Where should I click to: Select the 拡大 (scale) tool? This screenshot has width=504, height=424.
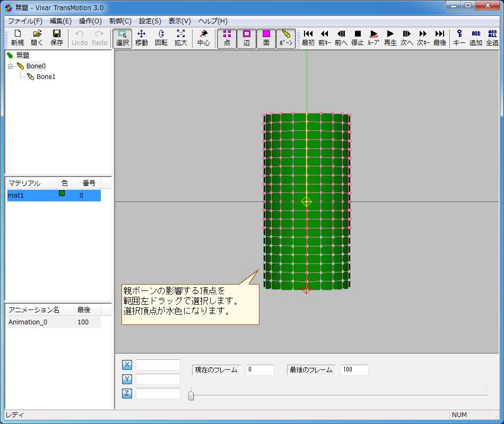pos(181,38)
